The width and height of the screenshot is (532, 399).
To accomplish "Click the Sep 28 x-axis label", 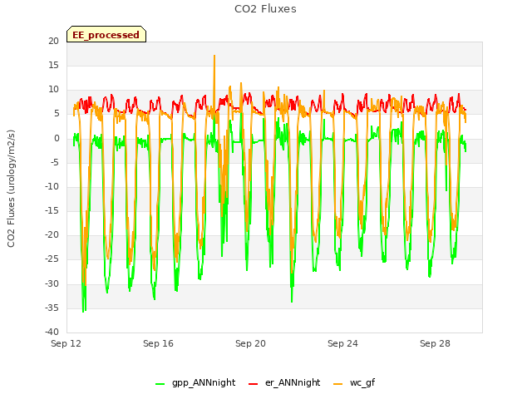I will (435, 343).
